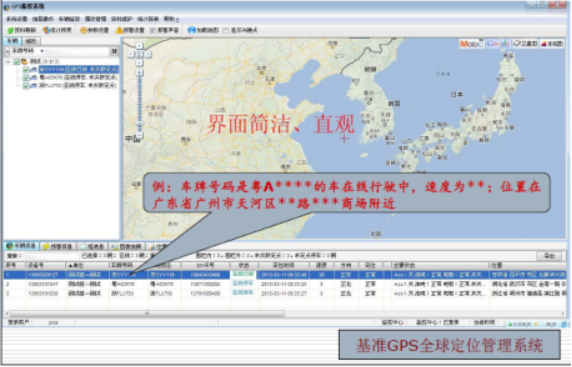Open the colorful statistics toolbar icon
572x367 pixels.
click(46, 30)
